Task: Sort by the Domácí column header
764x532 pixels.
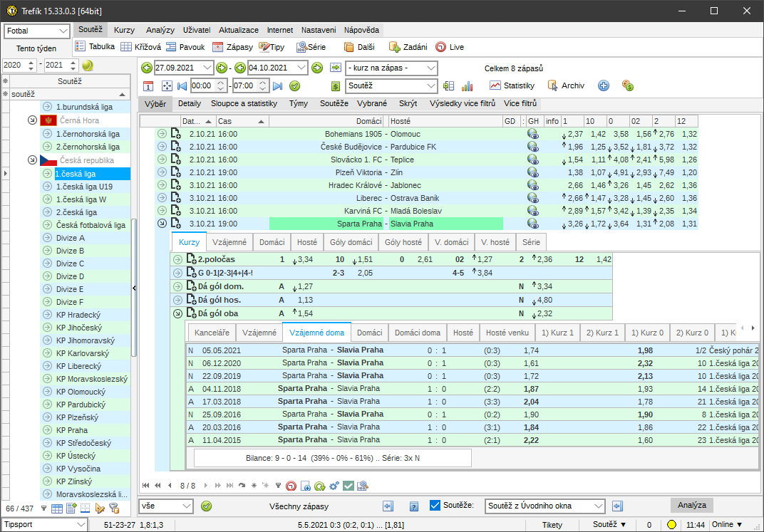Action: pyautogui.click(x=326, y=121)
